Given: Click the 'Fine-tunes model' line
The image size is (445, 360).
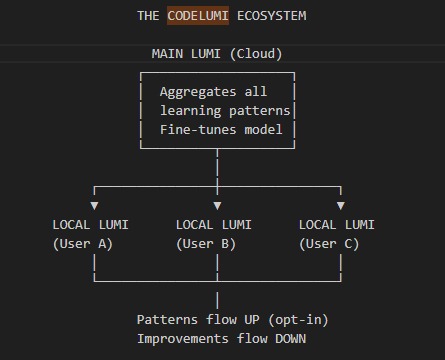Looking at the screenshot, I should 221,129.
